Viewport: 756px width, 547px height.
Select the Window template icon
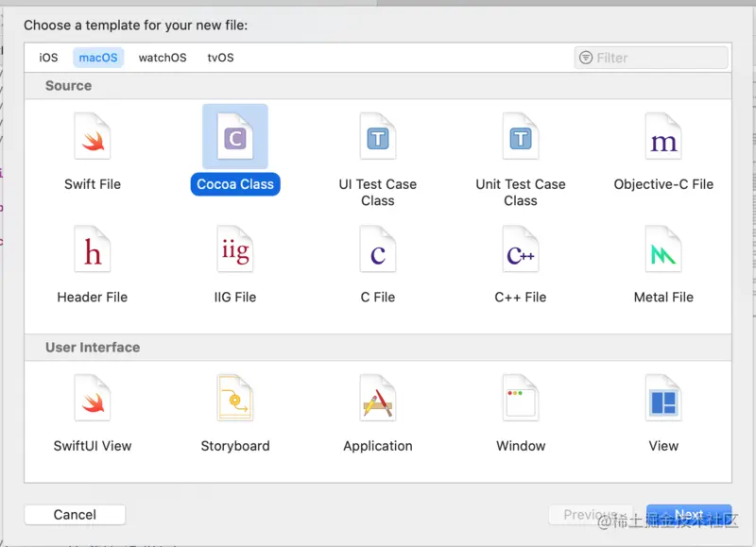click(521, 401)
